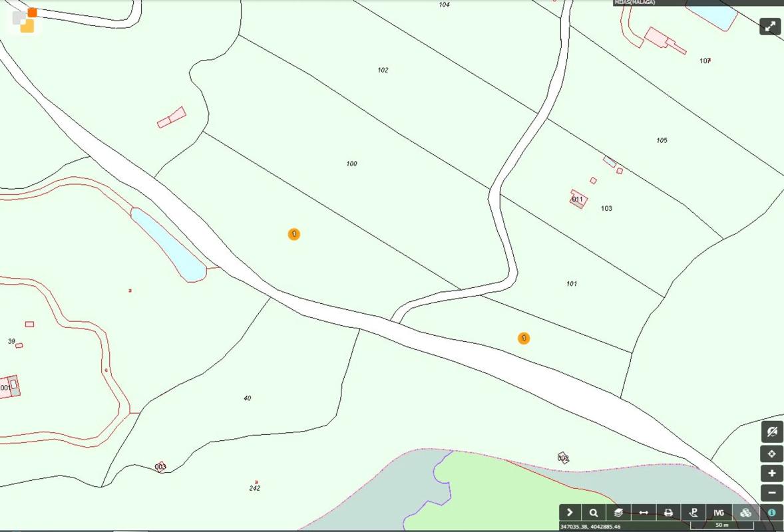Click the P parcel toolbar icon
Screen dimensions: 784x532
click(x=693, y=512)
